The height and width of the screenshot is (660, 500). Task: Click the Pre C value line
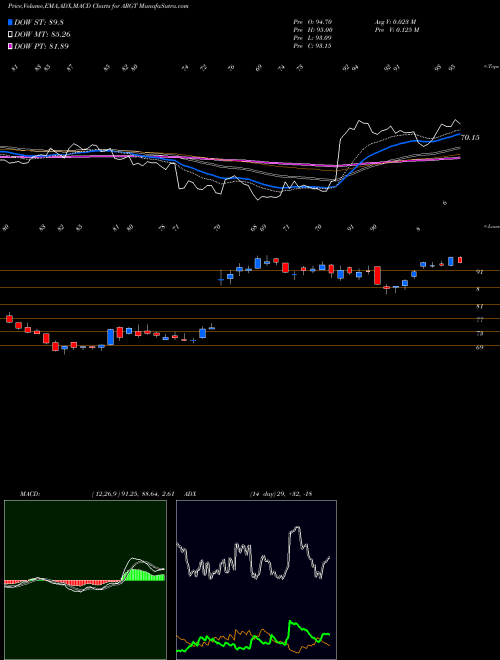[314, 46]
